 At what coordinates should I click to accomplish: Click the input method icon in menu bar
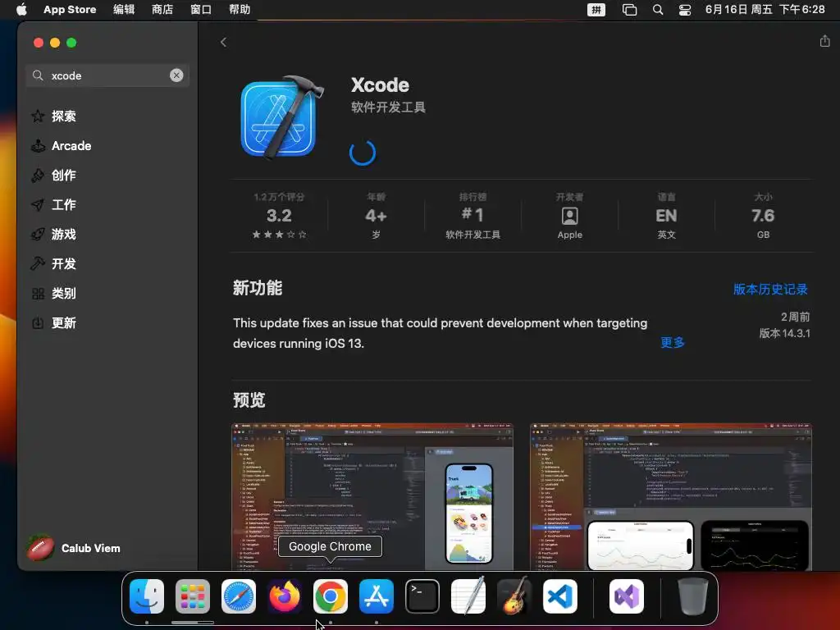pos(596,10)
